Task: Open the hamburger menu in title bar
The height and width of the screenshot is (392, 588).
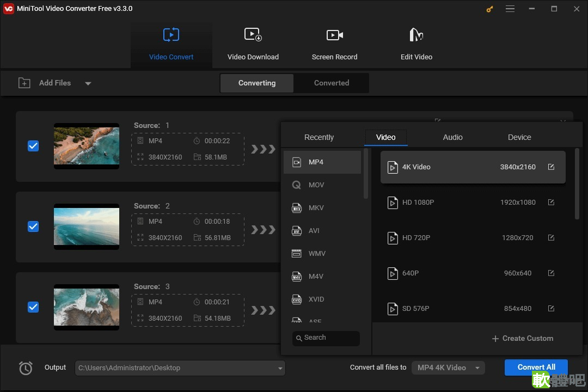Action: coord(510,9)
